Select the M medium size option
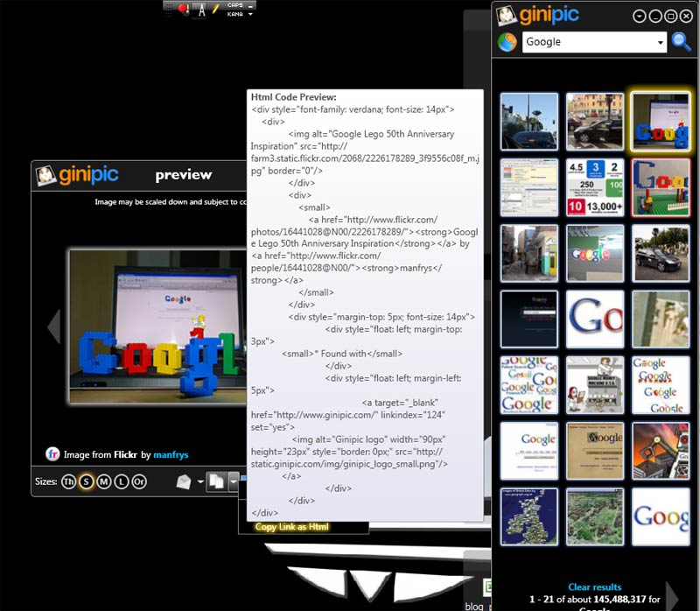 [x=104, y=481]
